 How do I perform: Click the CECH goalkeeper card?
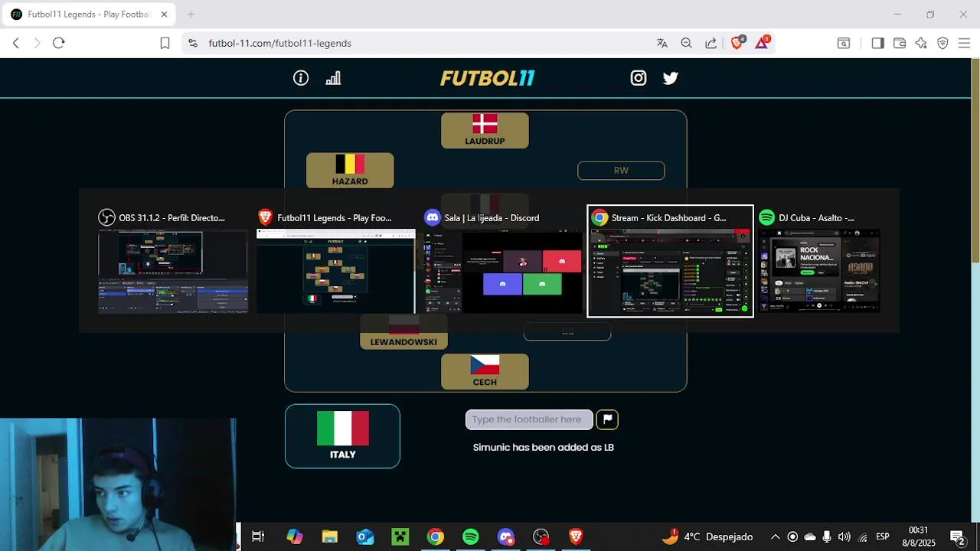485,371
